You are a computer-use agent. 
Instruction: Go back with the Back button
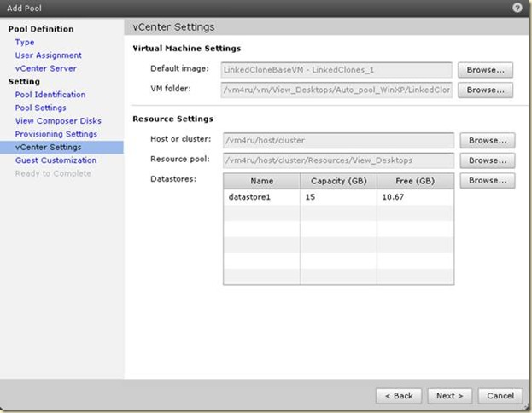click(399, 396)
